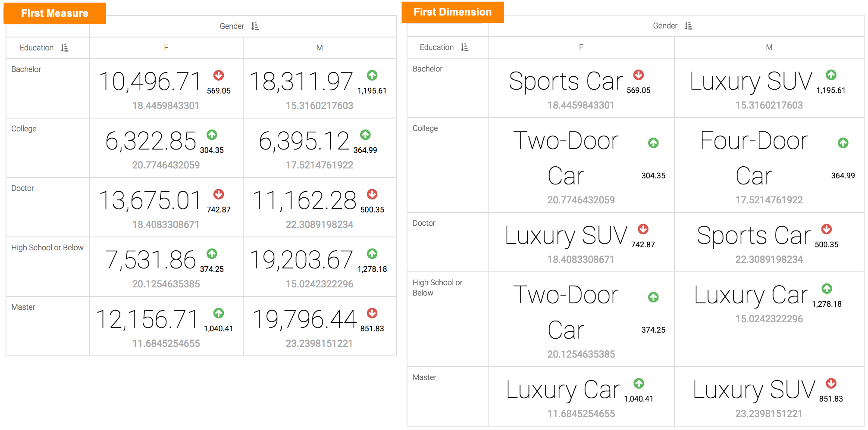Select the First Dimension orange title label
The height and width of the screenshot is (430, 868).
[x=452, y=12]
